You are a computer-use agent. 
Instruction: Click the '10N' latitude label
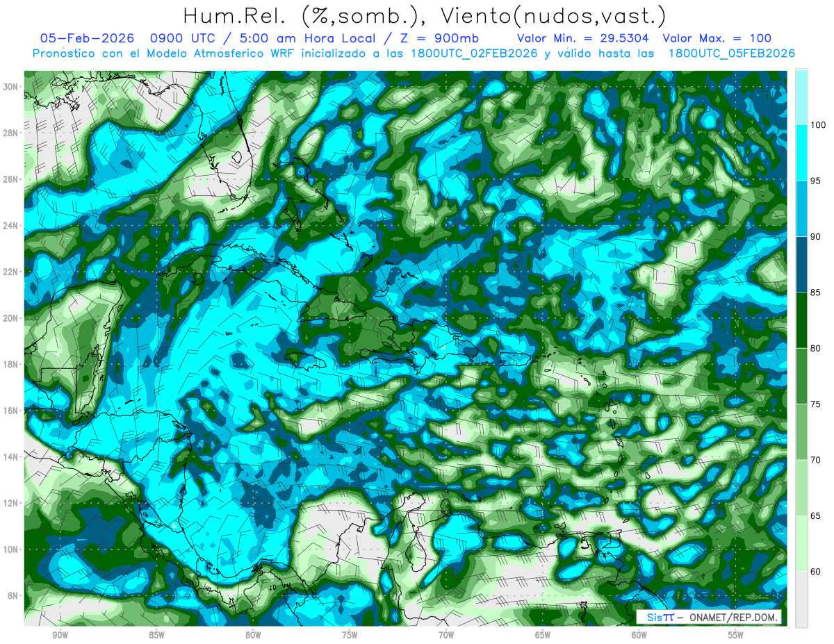coord(12,550)
